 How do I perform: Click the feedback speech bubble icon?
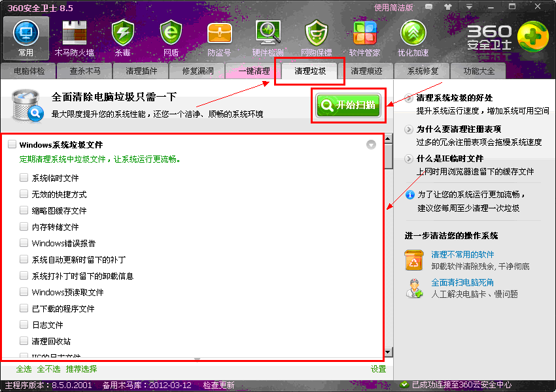click(x=428, y=7)
